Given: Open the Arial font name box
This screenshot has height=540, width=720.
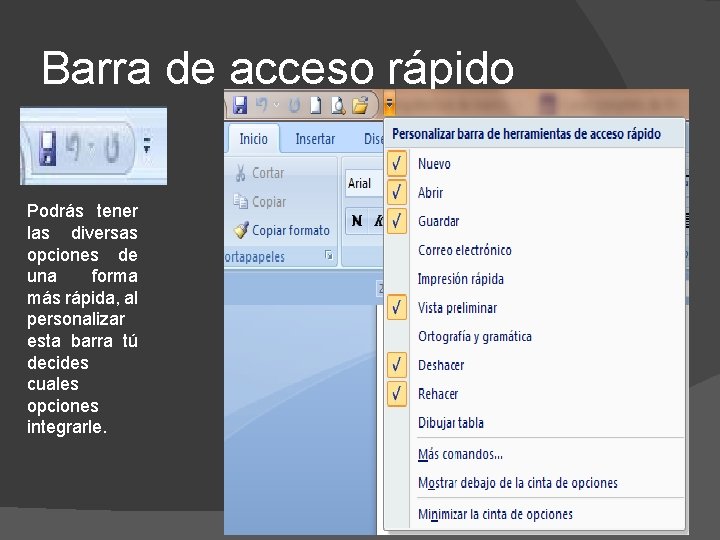Looking at the screenshot, I should click(364, 184).
